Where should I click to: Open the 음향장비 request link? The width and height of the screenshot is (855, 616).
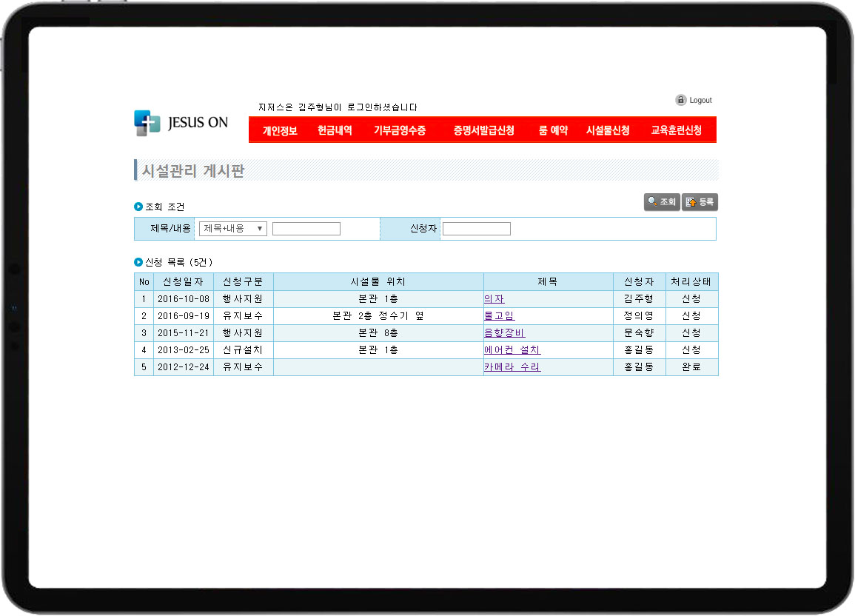pyautogui.click(x=504, y=333)
